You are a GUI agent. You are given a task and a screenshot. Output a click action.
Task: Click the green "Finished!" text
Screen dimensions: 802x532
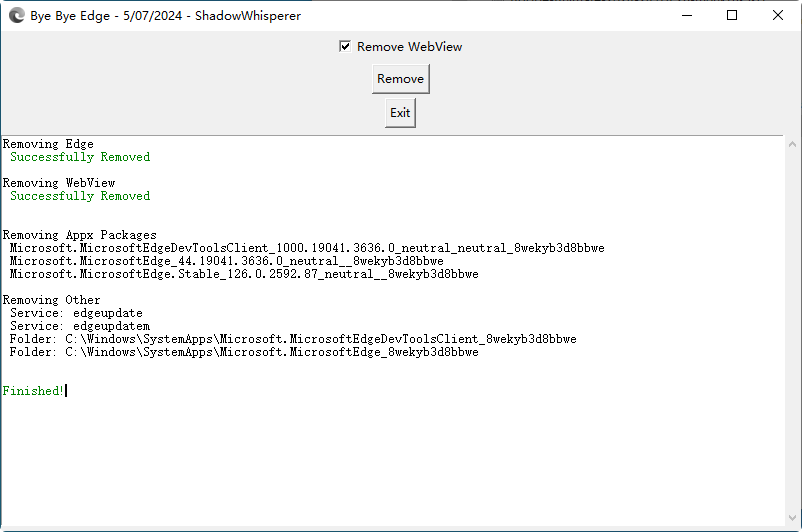pyautogui.click(x=33, y=391)
